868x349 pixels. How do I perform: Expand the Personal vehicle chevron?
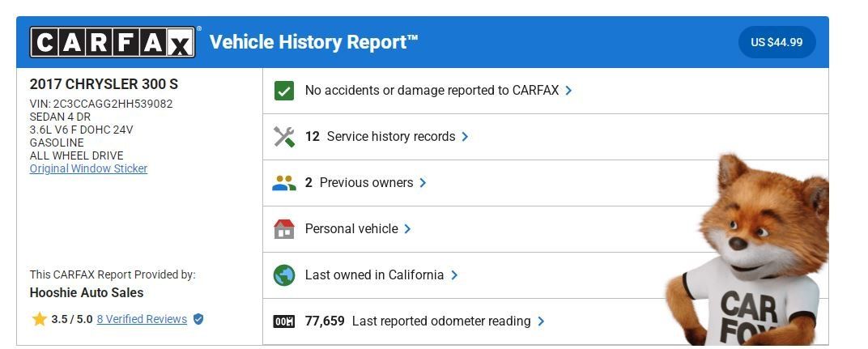click(407, 229)
